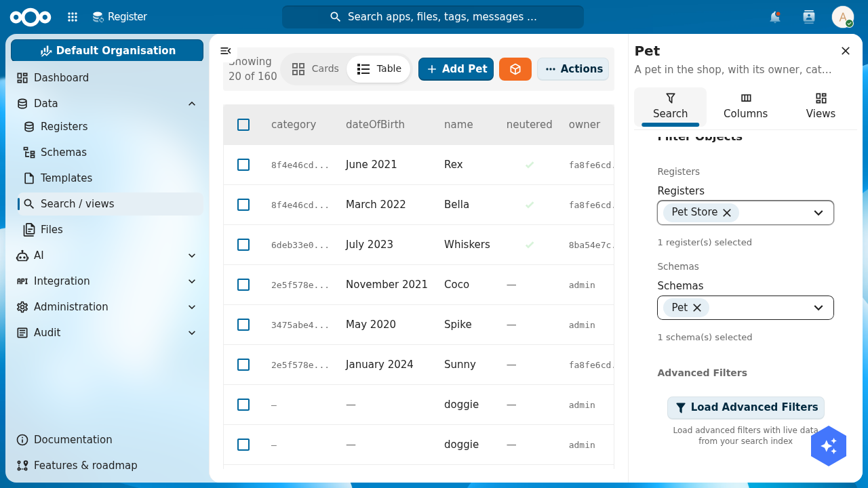868x488 pixels.
Task: Open the user avatar menu
Action: coord(843,17)
